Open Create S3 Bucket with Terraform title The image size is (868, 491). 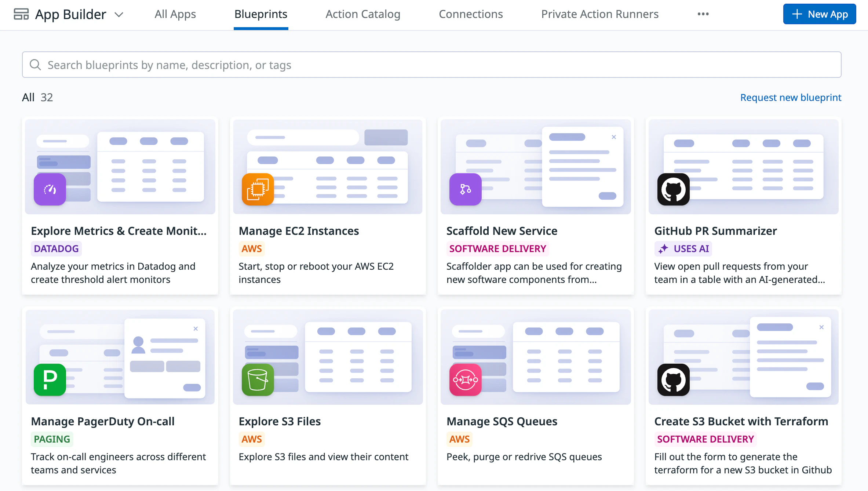(741, 421)
